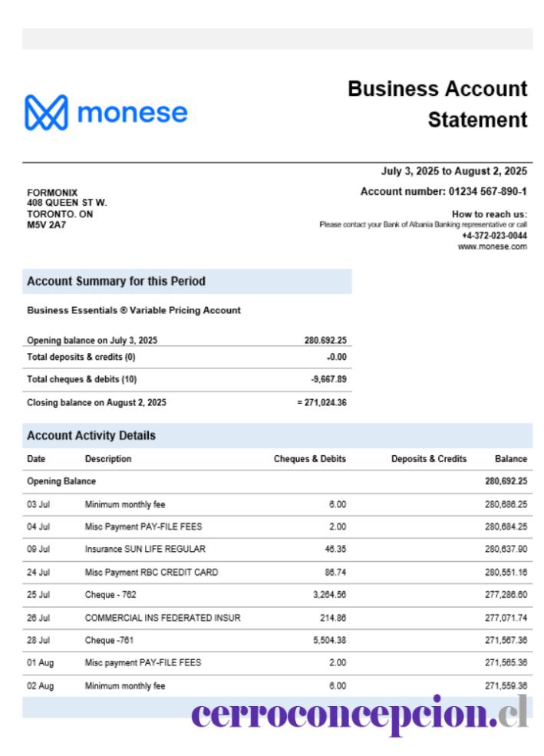Click the cerroconcepcion.cl watermark

[359, 715]
